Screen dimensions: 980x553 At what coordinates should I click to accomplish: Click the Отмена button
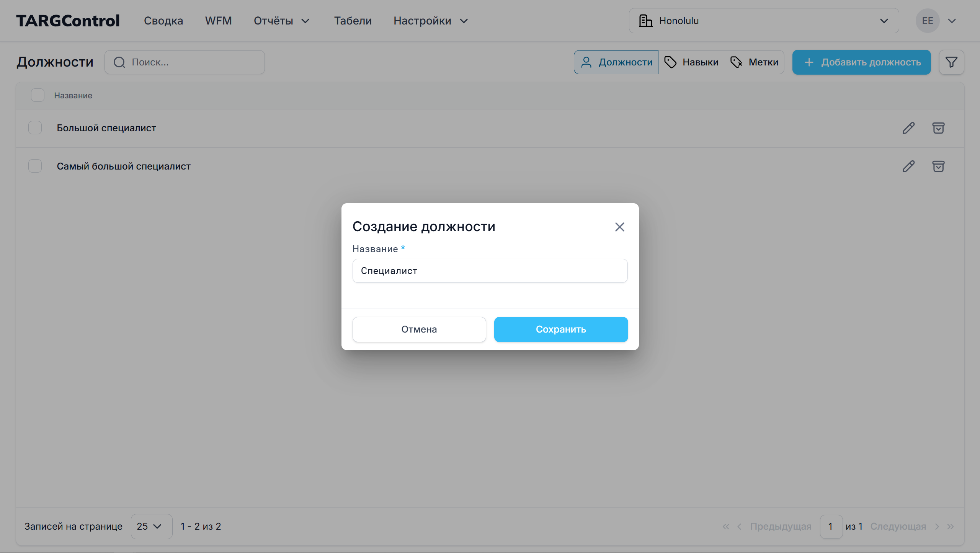(x=419, y=329)
